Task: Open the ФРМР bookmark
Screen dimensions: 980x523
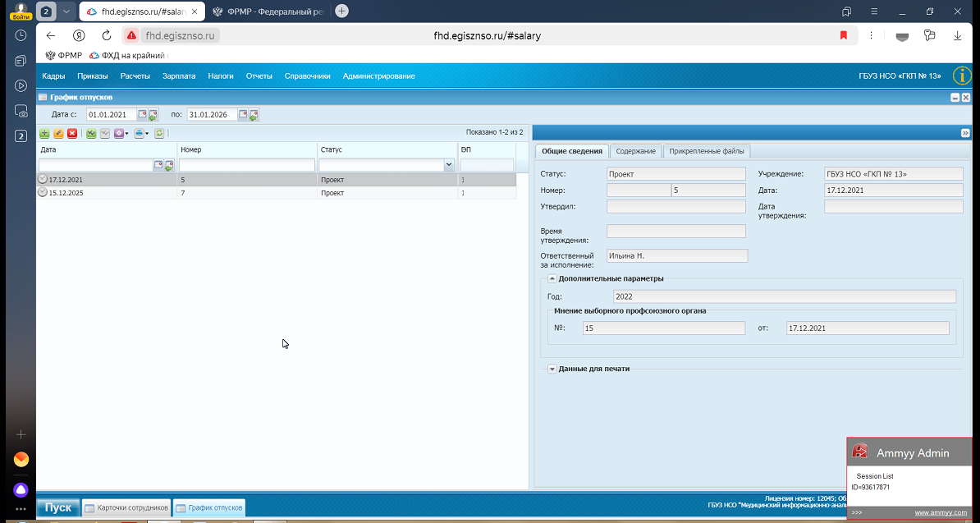Action: (64, 55)
